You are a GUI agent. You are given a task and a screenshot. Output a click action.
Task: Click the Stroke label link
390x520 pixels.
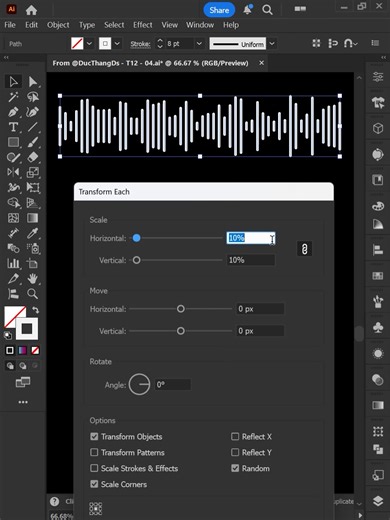(x=140, y=44)
